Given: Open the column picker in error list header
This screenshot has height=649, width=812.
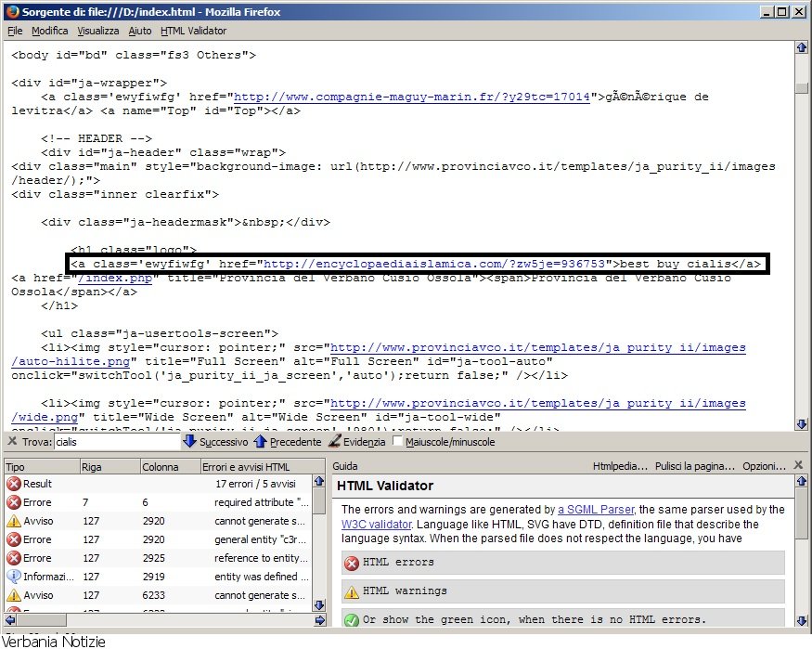Looking at the screenshot, I should (318, 467).
